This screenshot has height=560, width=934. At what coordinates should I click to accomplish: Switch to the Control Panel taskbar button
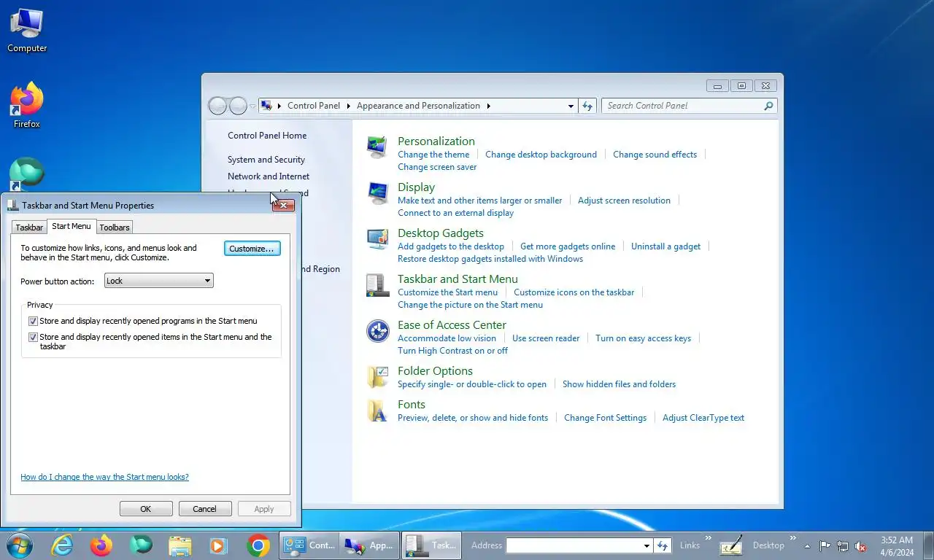coord(309,545)
